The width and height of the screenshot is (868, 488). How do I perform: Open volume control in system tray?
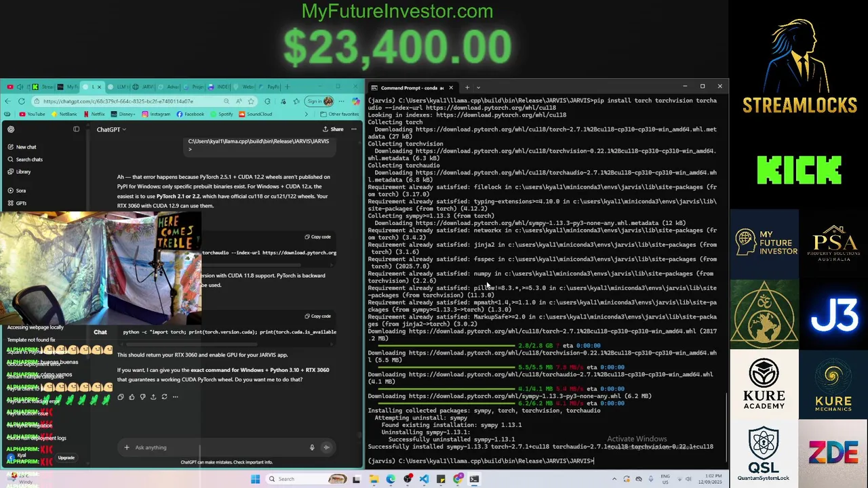point(689,479)
